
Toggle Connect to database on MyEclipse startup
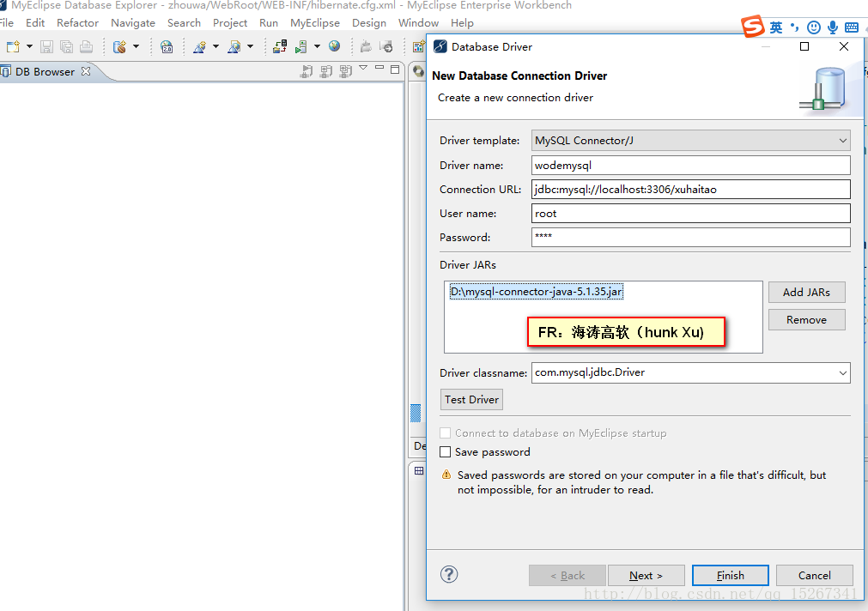(445, 433)
